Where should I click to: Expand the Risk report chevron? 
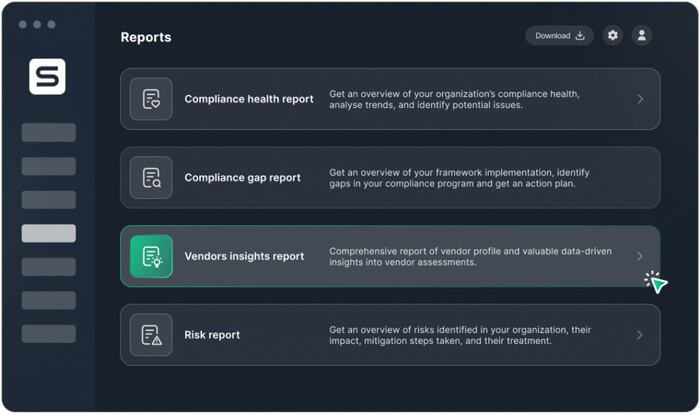[x=640, y=335]
